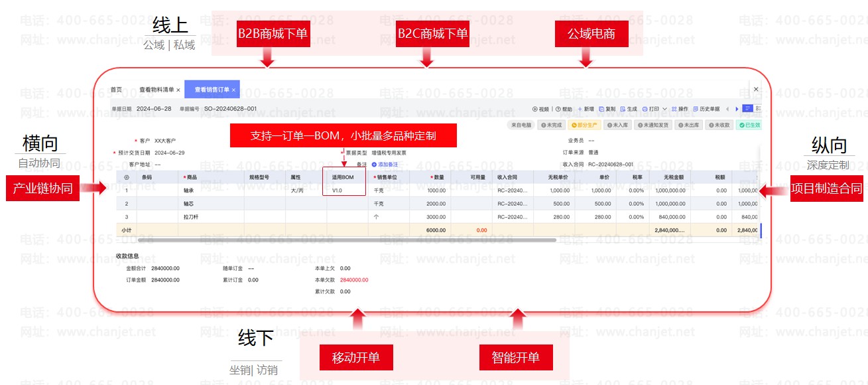Click the 未完成 status tag
The image size is (868, 385).
(552, 125)
